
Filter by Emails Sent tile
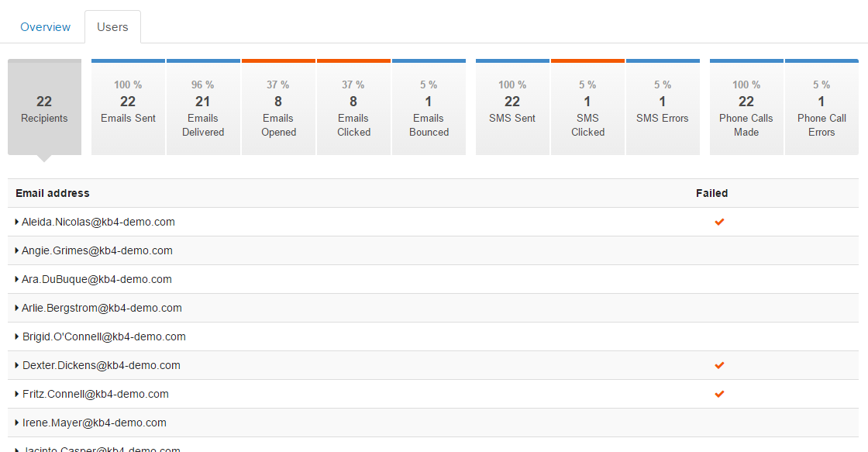coord(128,108)
